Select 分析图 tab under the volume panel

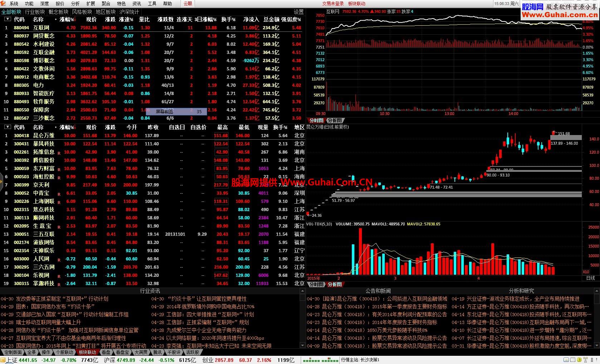[335, 284]
